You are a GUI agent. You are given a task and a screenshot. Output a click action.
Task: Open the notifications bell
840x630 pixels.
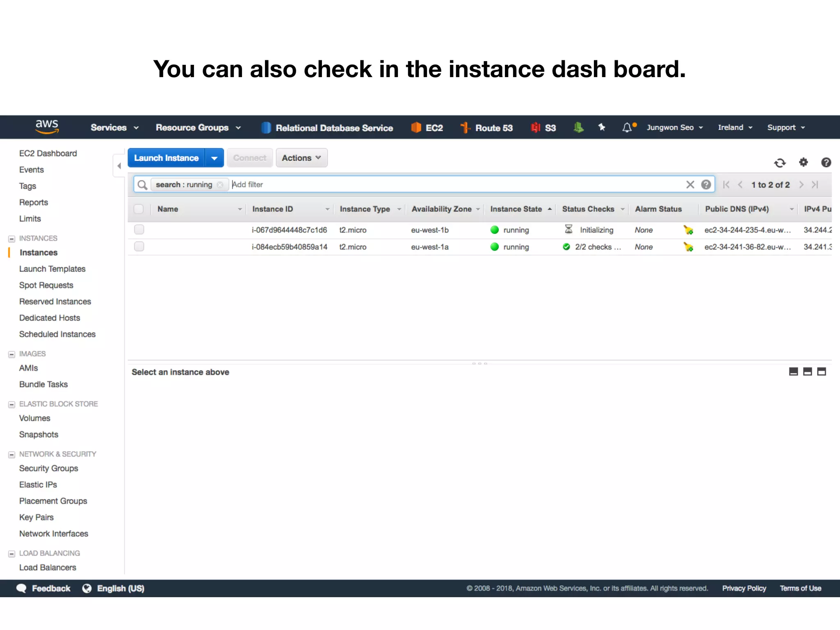tap(628, 127)
